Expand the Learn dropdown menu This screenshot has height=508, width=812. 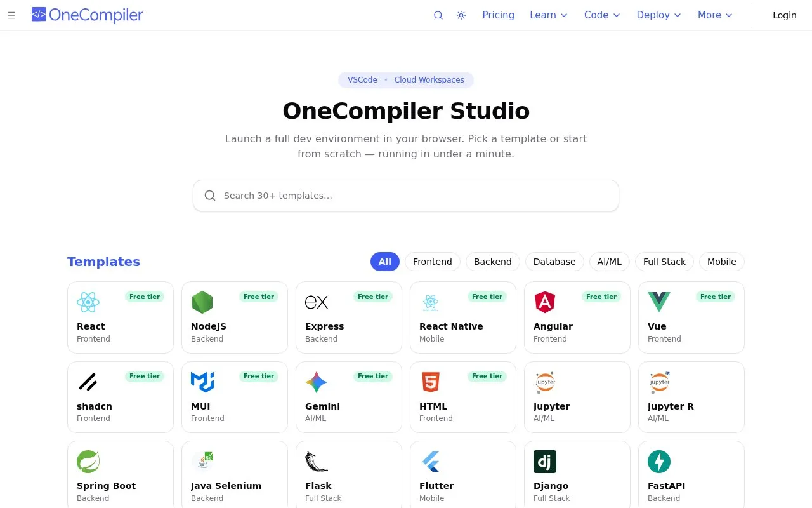pos(549,15)
